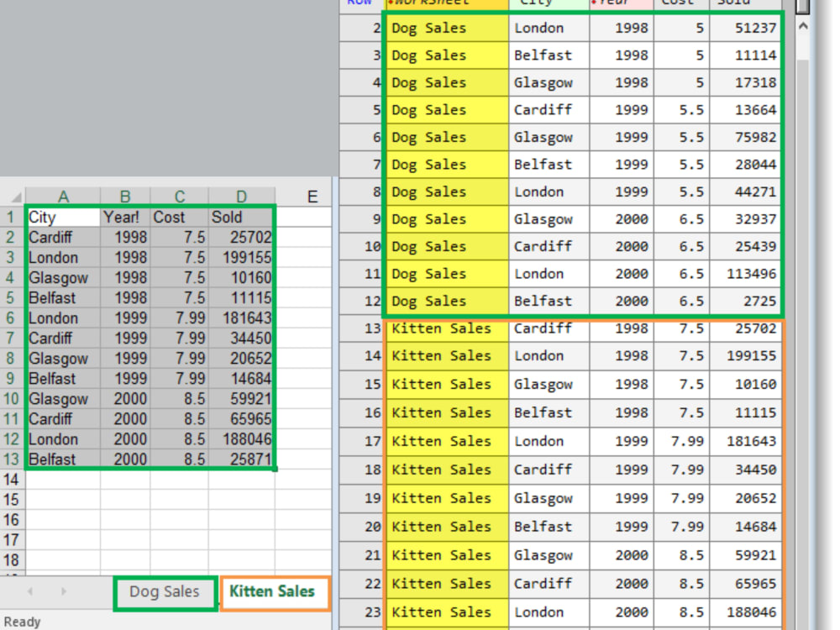Click Excel cell D12 with value 188046

242,439
